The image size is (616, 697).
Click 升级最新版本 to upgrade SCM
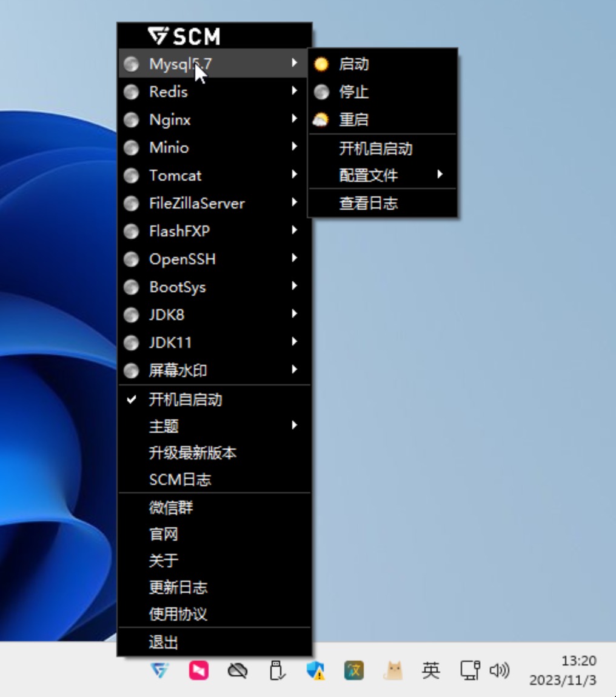(x=215, y=453)
